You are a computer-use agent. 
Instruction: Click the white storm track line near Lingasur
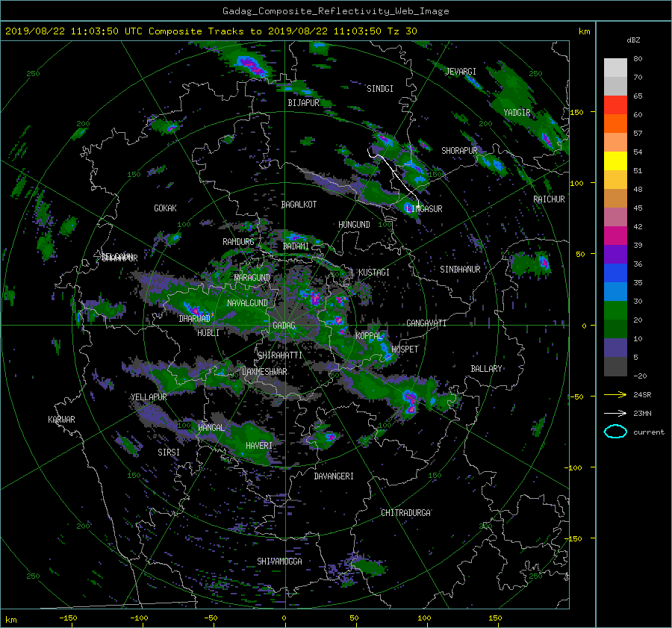click(395, 173)
